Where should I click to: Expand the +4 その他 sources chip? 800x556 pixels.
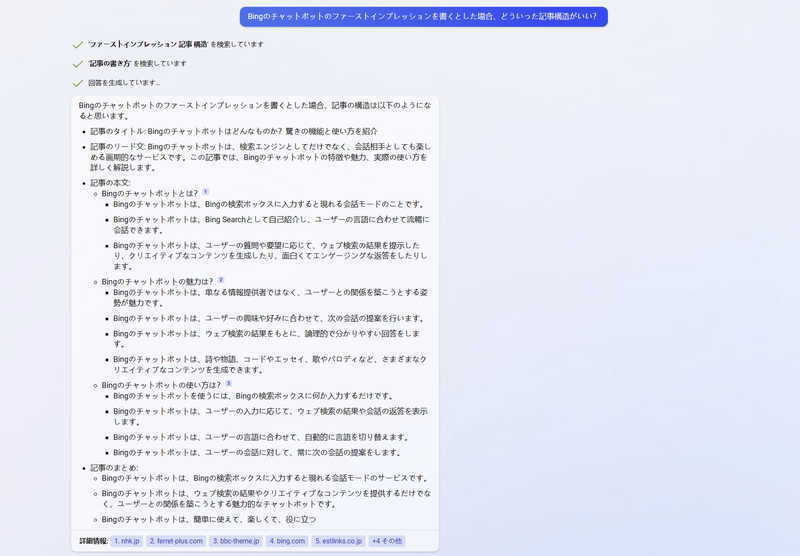click(x=387, y=541)
